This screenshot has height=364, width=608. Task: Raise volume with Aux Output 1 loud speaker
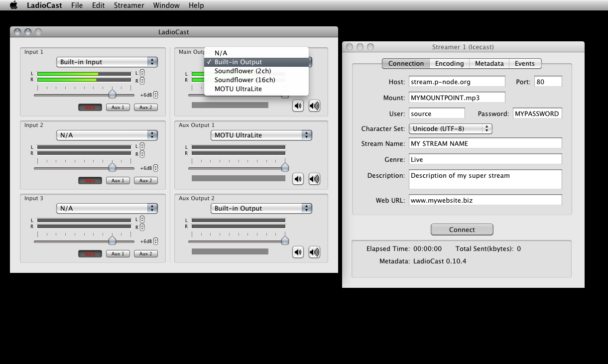(x=314, y=179)
